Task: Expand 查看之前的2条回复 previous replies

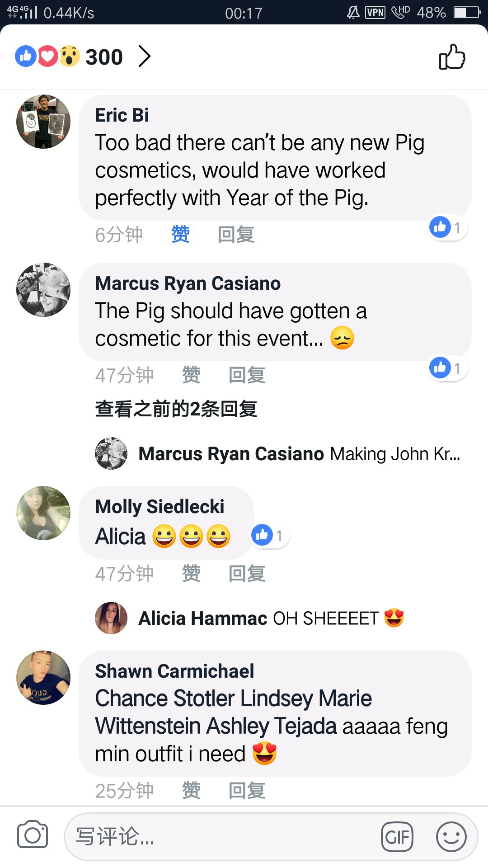Action: [x=176, y=409]
